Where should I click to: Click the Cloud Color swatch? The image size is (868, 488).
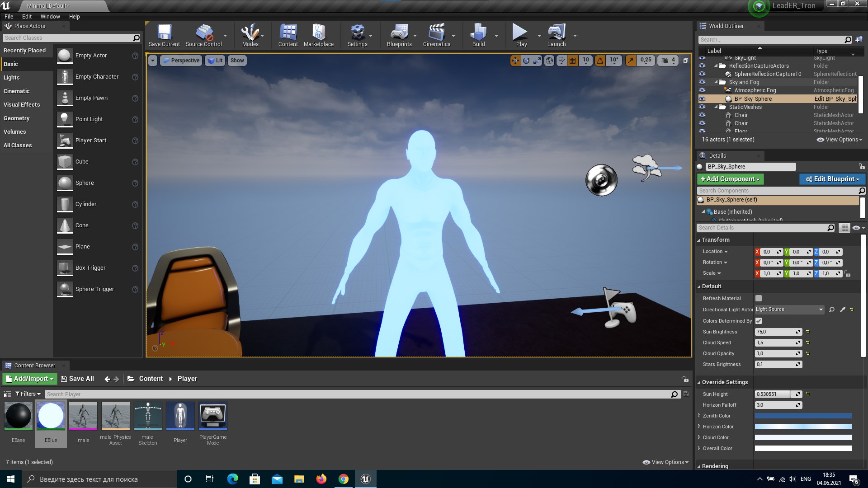803,437
